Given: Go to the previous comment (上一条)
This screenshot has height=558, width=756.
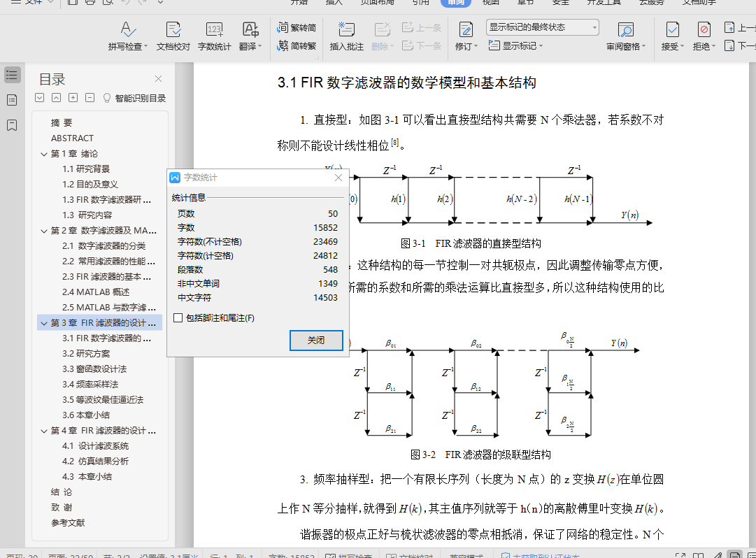Looking at the screenshot, I should point(422,27).
